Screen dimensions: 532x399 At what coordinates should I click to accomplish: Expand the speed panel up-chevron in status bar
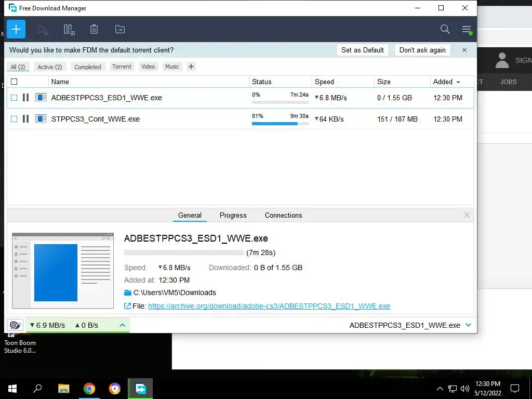(x=122, y=325)
